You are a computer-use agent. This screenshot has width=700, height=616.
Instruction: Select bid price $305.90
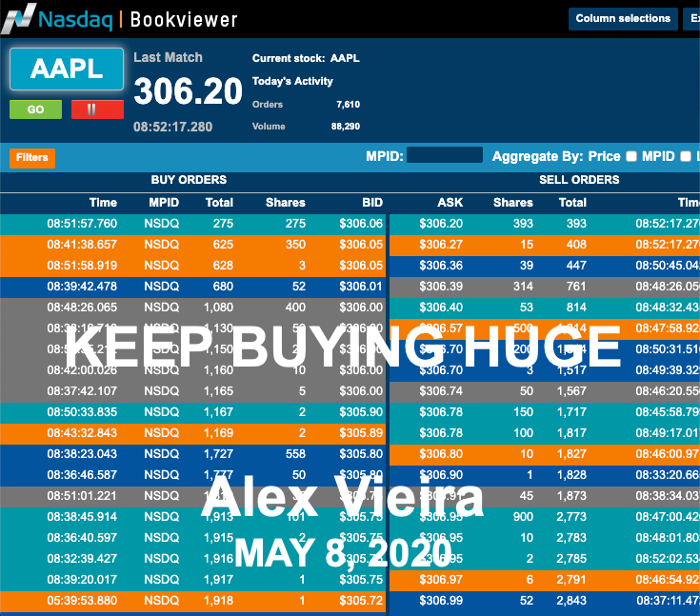361,412
